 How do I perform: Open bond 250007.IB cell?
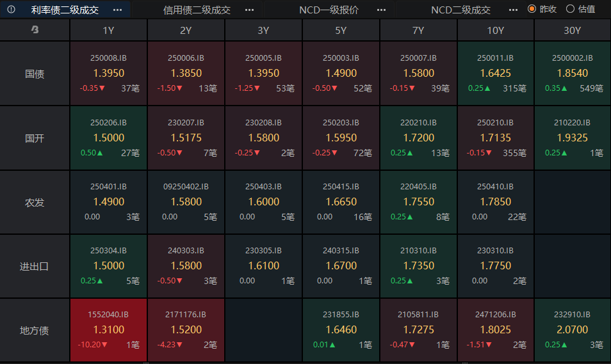418,74
